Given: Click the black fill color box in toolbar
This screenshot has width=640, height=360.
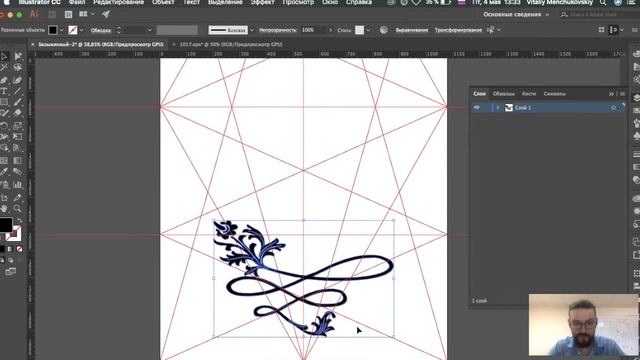Looking at the screenshot, I should tap(5, 224).
